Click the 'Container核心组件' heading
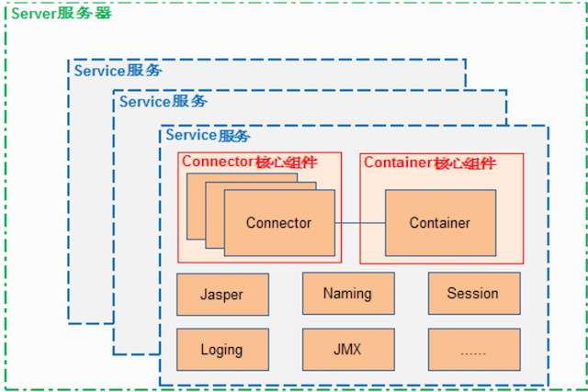588x392 pixels. (430, 163)
